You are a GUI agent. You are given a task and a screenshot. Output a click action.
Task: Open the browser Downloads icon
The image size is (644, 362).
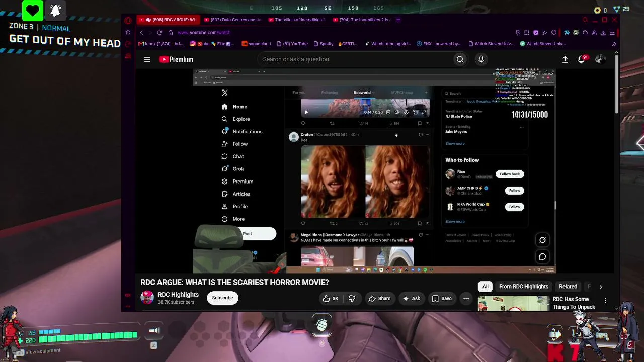(603, 33)
